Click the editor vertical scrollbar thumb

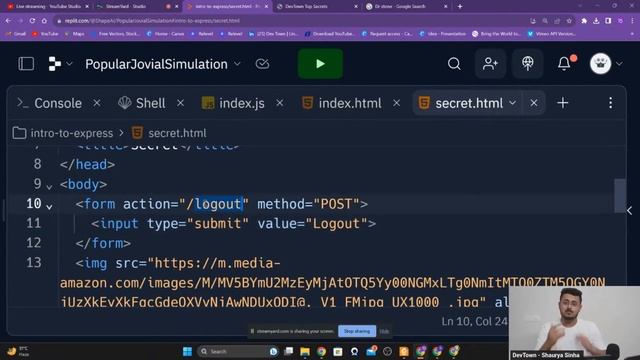point(620,195)
